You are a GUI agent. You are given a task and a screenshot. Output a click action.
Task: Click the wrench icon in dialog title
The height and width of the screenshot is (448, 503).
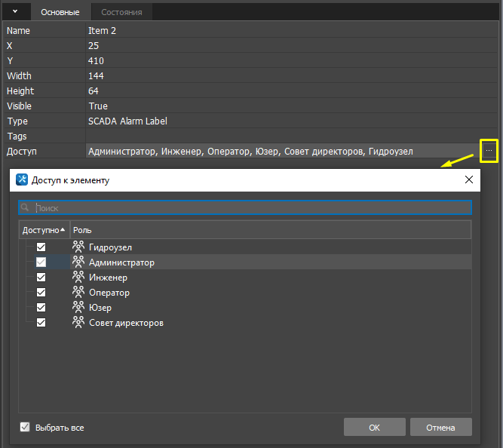(22, 180)
